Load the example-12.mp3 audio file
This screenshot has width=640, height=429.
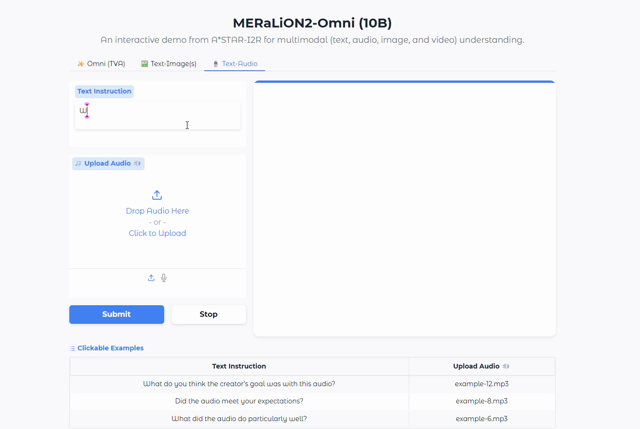coord(482,384)
